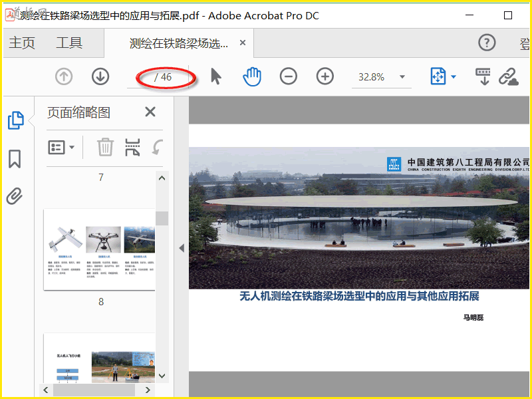Select the 测绘在铁路梁场选... document tab

(179, 43)
